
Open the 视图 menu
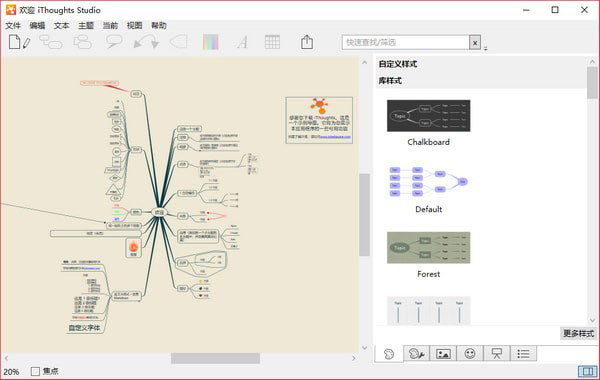135,26
